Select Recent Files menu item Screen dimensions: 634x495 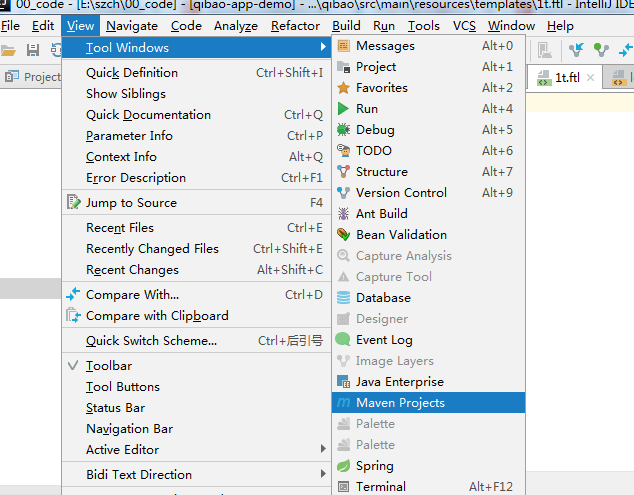(x=197, y=228)
